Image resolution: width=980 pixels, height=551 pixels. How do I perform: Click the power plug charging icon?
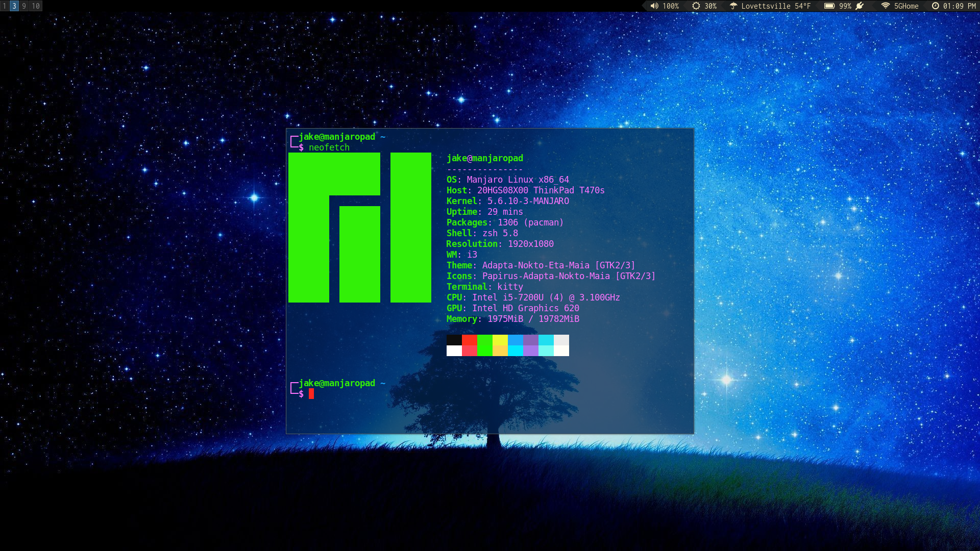pyautogui.click(x=860, y=6)
